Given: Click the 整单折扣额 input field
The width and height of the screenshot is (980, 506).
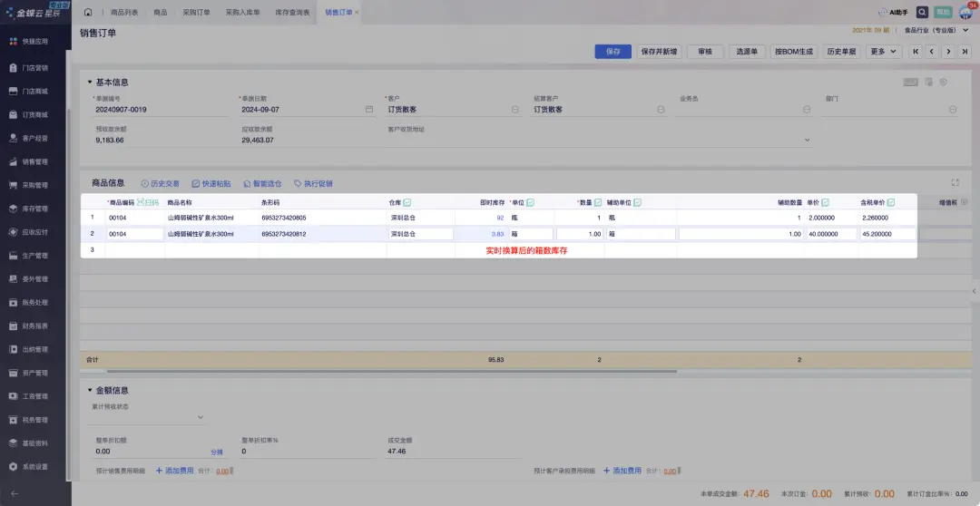Looking at the screenshot, I should (150, 451).
